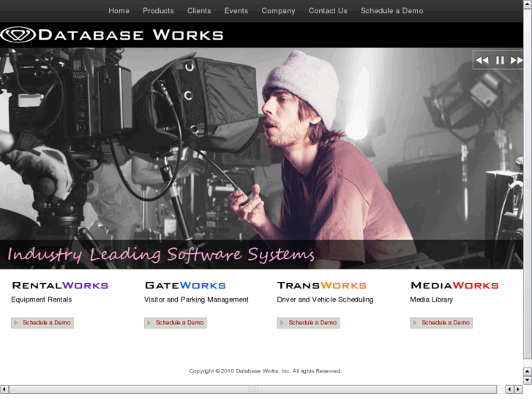Viewport: 532px width, 399px height.
Task: Go to the Clients page
Action: (199, 11)
